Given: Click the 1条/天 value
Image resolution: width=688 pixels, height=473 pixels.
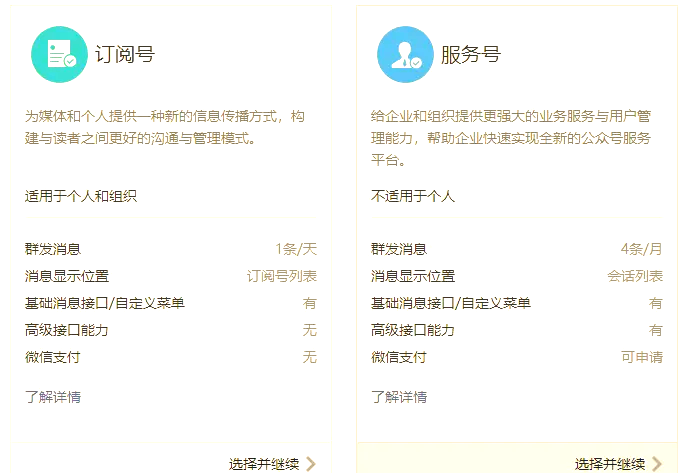Looking at the screenshot, I should point(296,249).
